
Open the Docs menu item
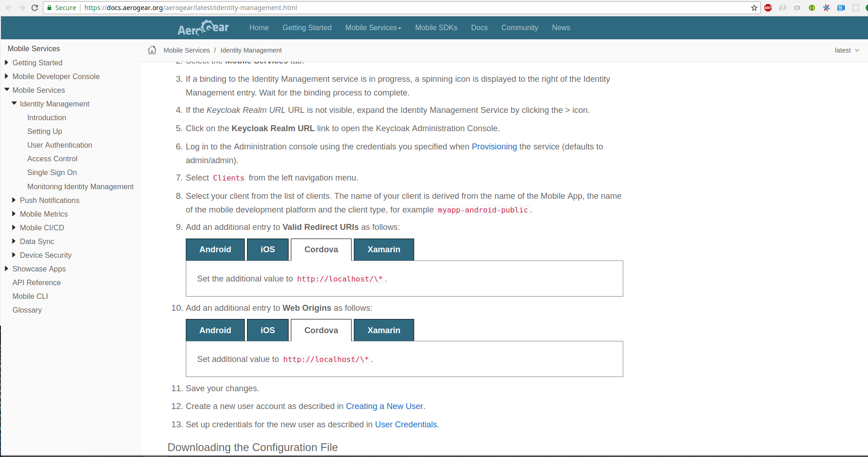(x=479, y=28)
